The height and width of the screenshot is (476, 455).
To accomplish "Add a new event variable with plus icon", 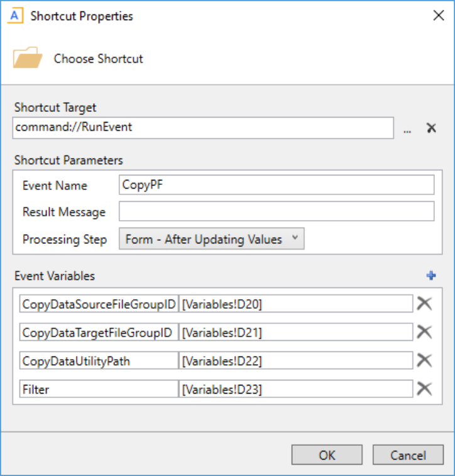I will tap(431, 275).
